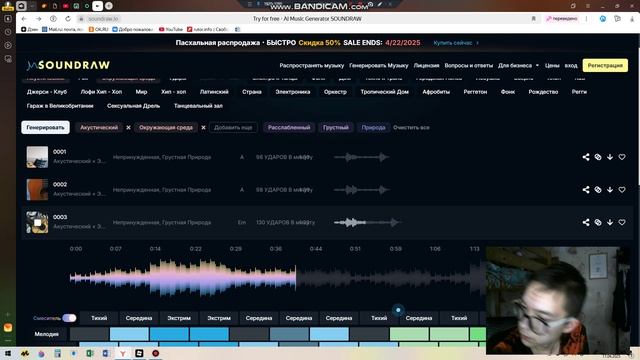Select the Реггетон genre
Image resolution: width=640 pixels, height=360 pixels.
(475, 92)
